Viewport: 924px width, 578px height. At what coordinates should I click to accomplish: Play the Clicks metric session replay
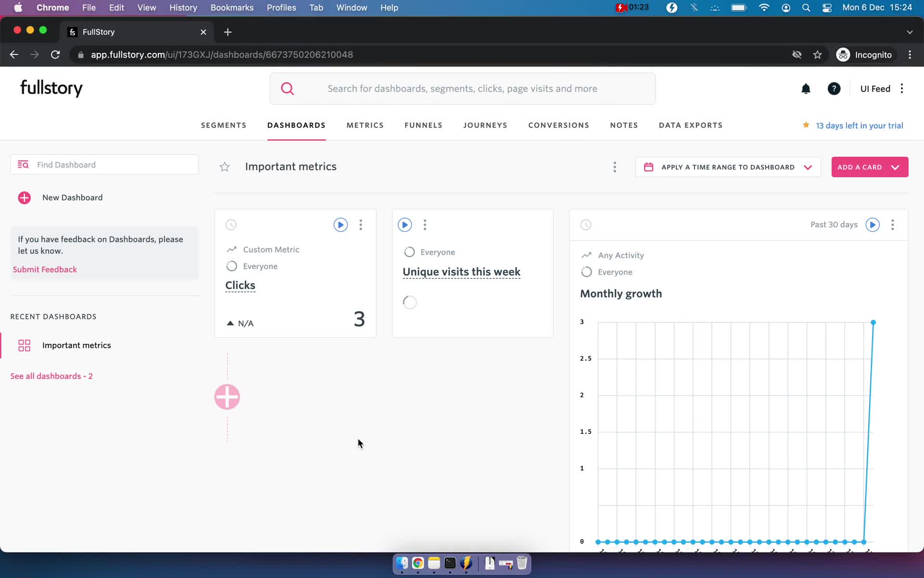click(341, 224)
